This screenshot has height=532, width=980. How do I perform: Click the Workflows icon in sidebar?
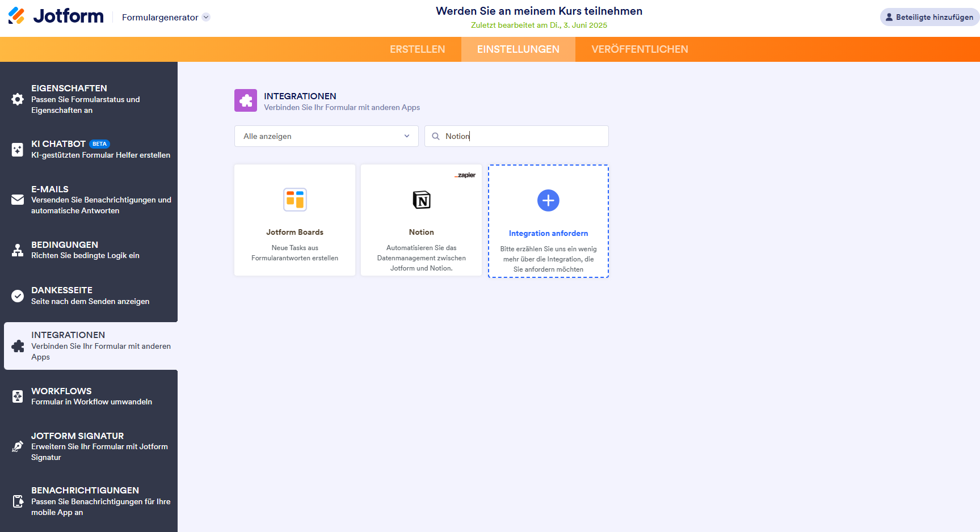[18, 396]
